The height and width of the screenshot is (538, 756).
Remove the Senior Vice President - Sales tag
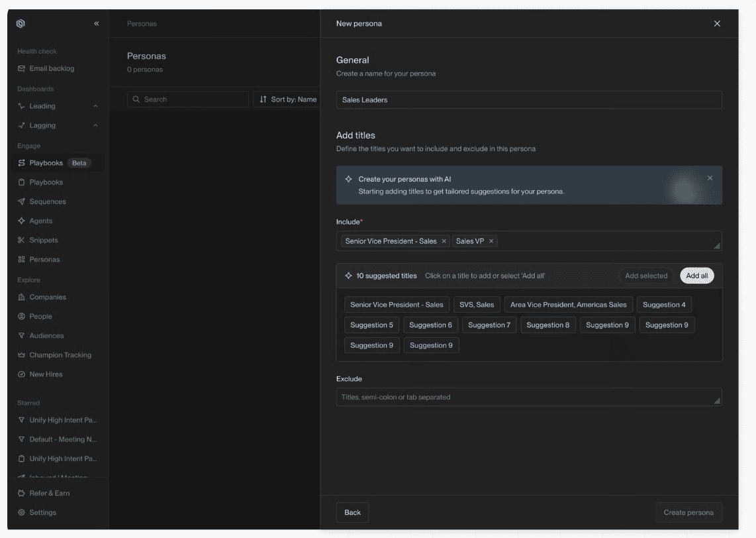pos(444,241)
